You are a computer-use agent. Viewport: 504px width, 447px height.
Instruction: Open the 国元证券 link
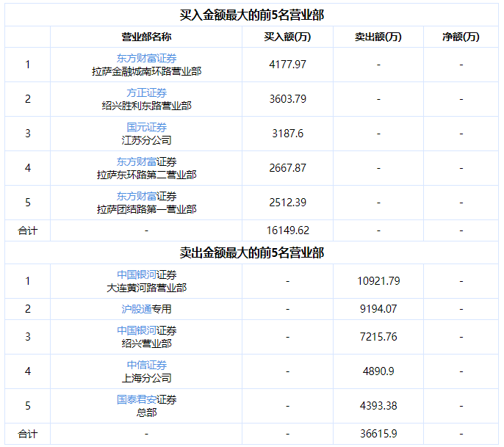(146, 127)
